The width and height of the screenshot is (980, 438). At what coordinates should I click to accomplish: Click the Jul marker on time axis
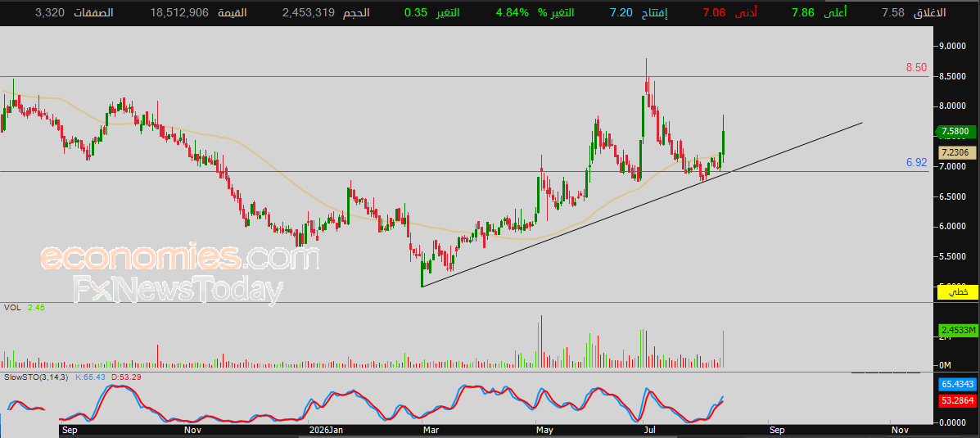[x=650, y=430]
